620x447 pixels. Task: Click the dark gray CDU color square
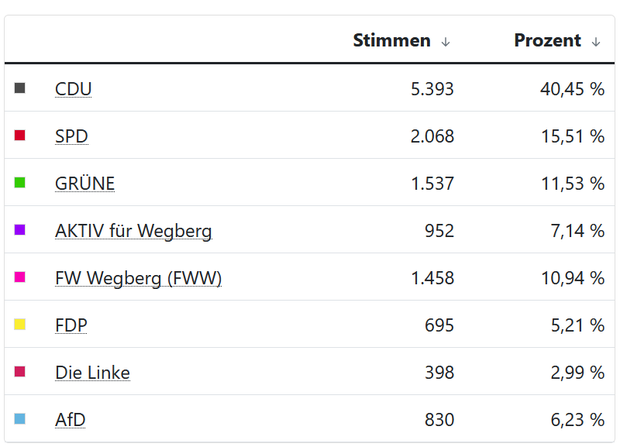click(20, 88)
